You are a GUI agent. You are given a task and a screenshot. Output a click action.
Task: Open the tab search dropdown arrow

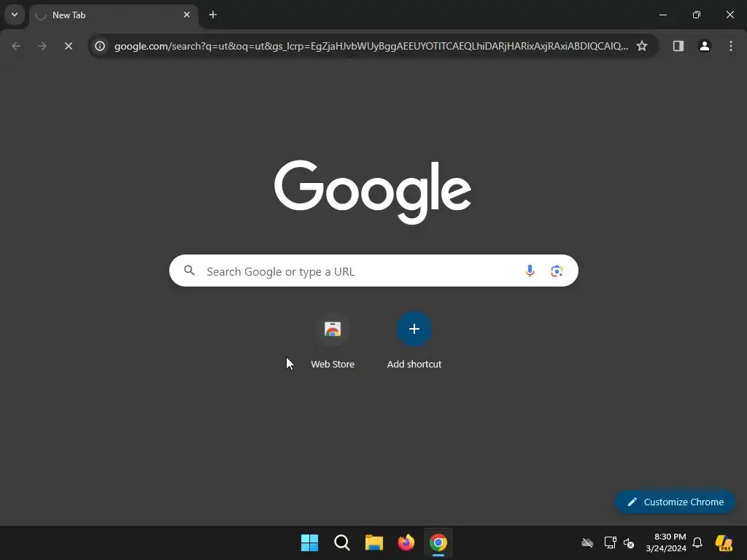(x=15, y=15)
